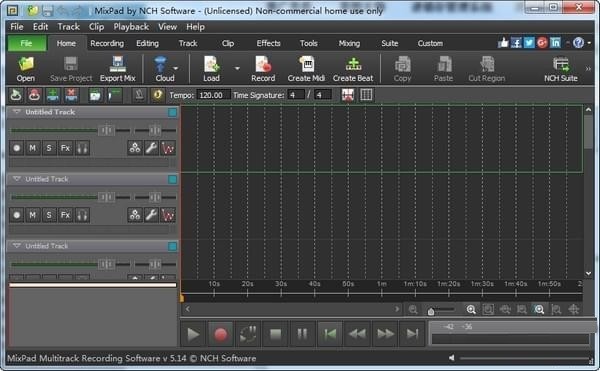This screenshot has height=371, width=600.
Task: Expand the ribbon overflow chevron
Action: [x=588, y=69]
